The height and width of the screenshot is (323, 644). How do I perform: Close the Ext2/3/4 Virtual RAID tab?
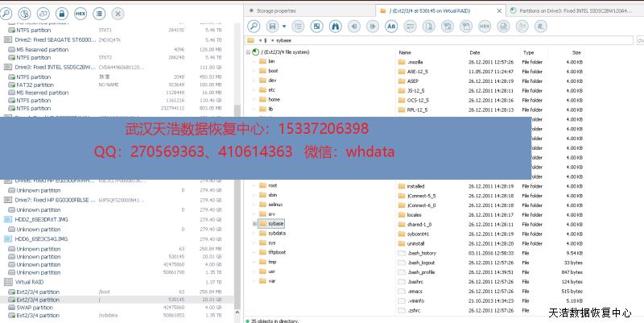click(499, 9)
